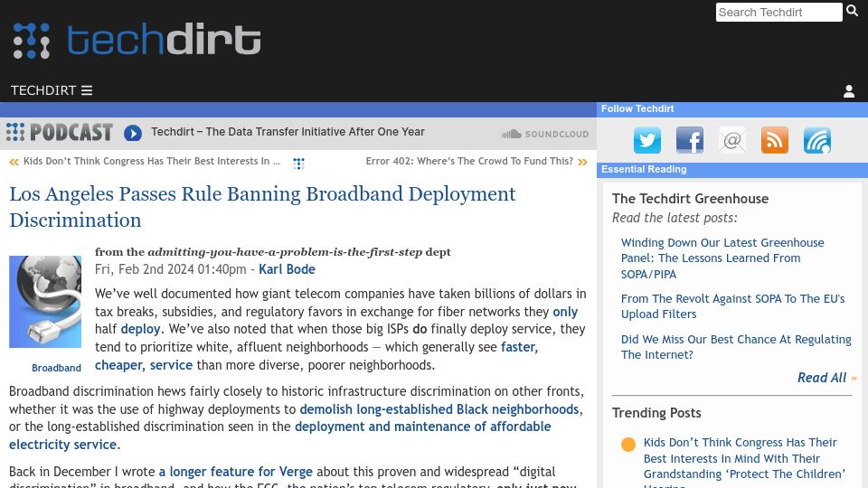Click the search magnifier icon

(x=852, y=11)
